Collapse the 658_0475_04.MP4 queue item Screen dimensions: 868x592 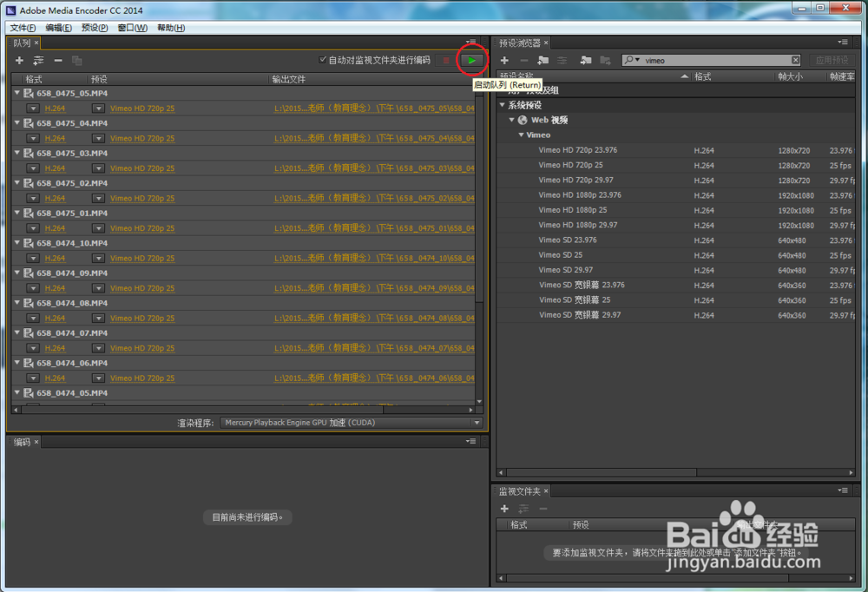[17, 123]
